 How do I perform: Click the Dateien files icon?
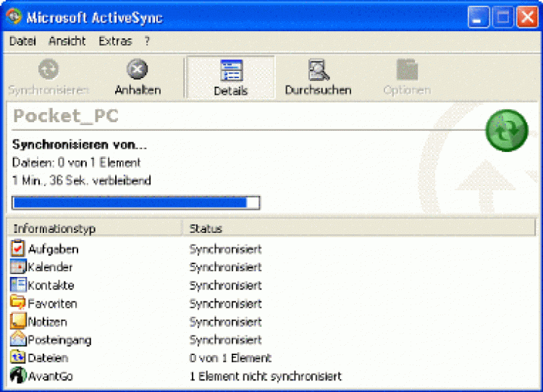[19, 357]
